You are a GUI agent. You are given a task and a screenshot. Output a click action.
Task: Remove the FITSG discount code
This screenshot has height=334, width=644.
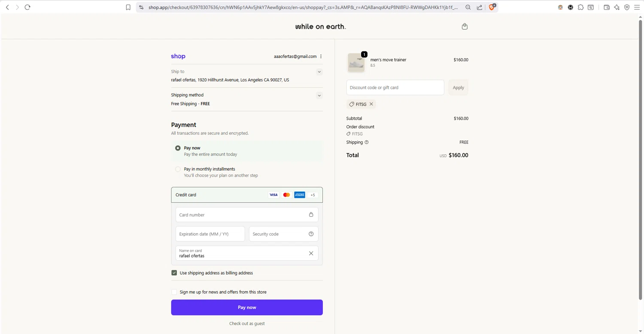(371, 104)
